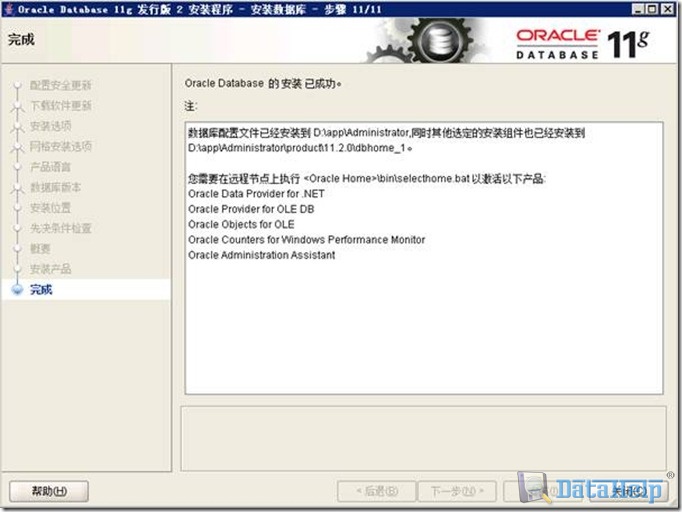Click the Java installer icon in title bar
The image size is (682, 512).
[9, 9]
